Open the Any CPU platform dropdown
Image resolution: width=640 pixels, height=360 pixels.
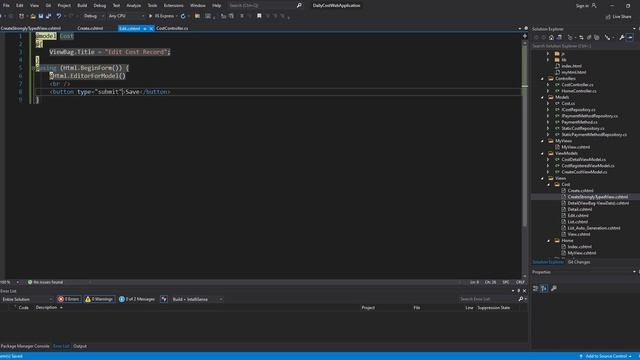tap(126, 16)
